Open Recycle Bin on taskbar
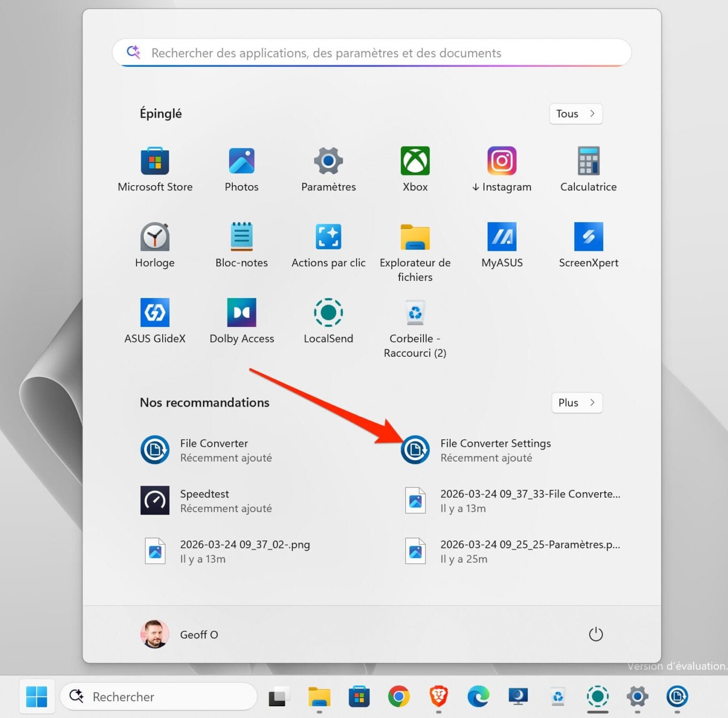This screenshot has height=718, width=728. tap(558, 697)
